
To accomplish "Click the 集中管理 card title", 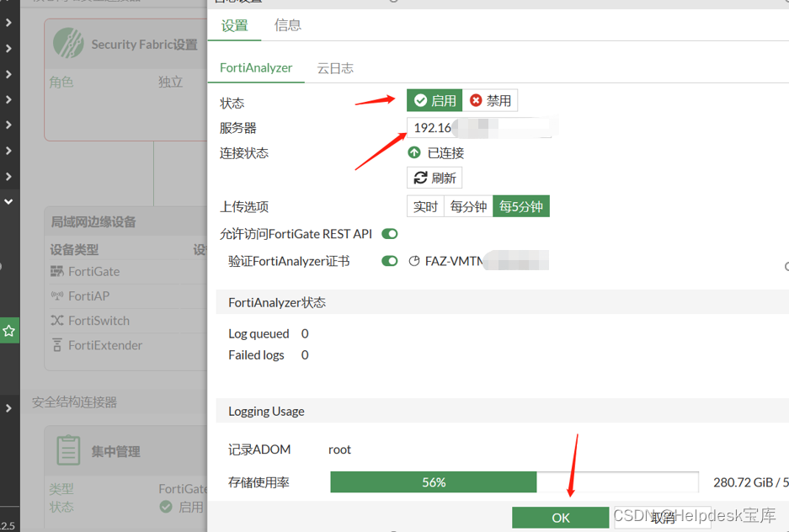I will (115, 451).
